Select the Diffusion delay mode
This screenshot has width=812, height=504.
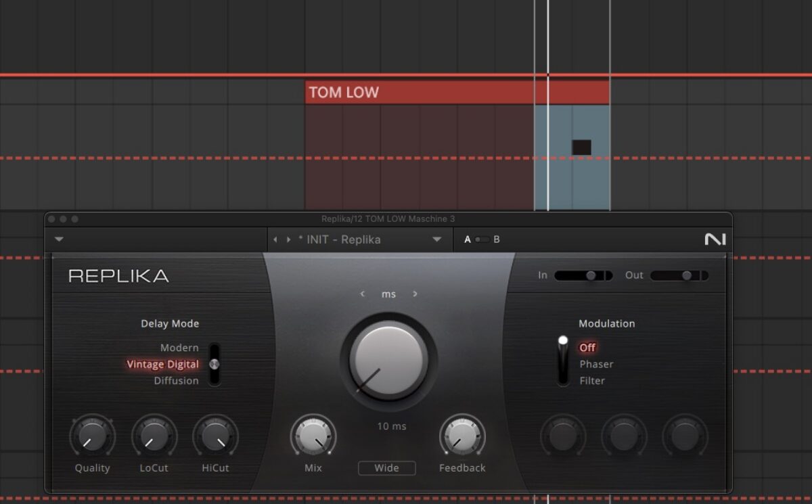coord(176,380)
